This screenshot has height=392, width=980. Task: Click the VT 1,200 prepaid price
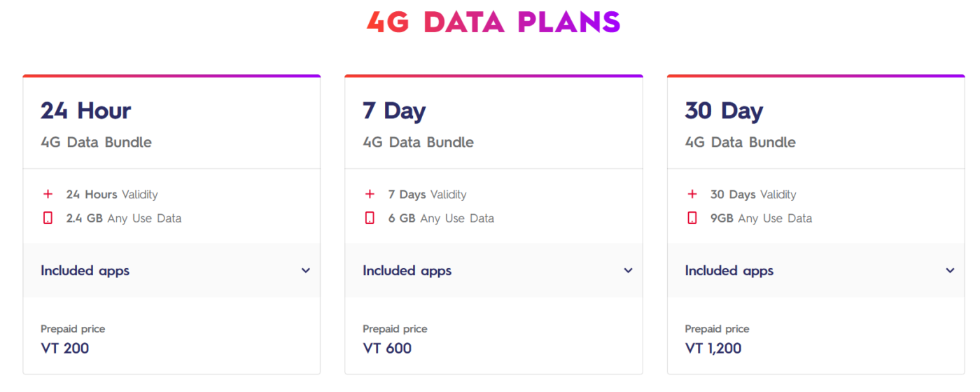coord(713,348)
